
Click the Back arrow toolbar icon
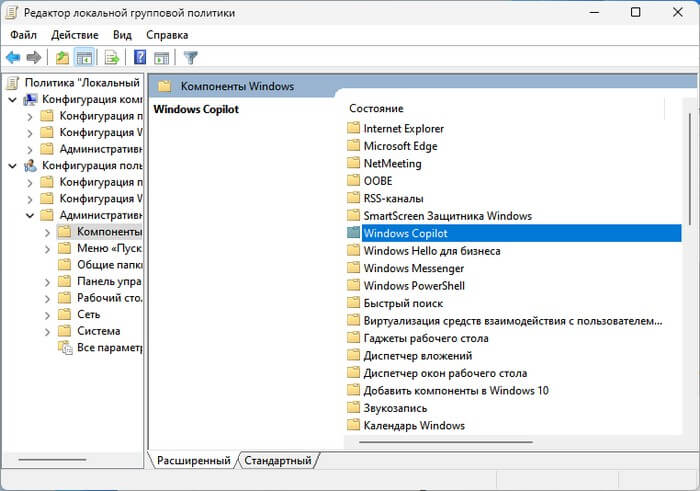pyautogui.click(x=13, y=58)
